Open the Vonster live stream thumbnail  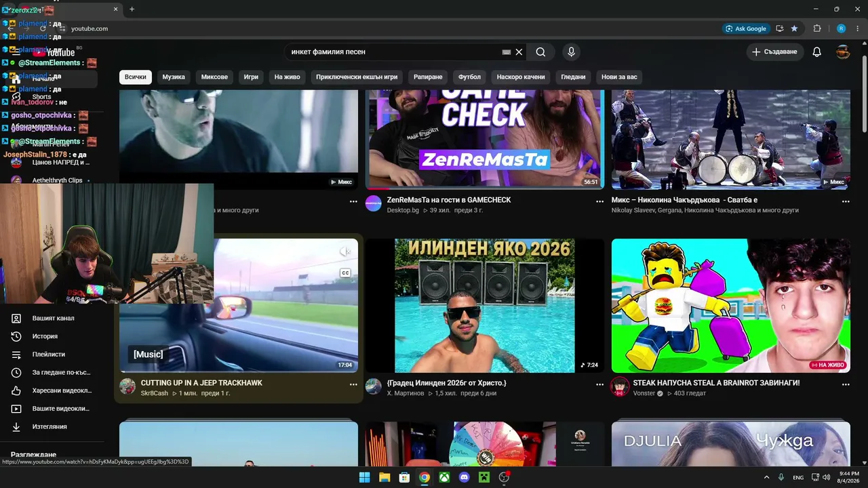point(731,306)
